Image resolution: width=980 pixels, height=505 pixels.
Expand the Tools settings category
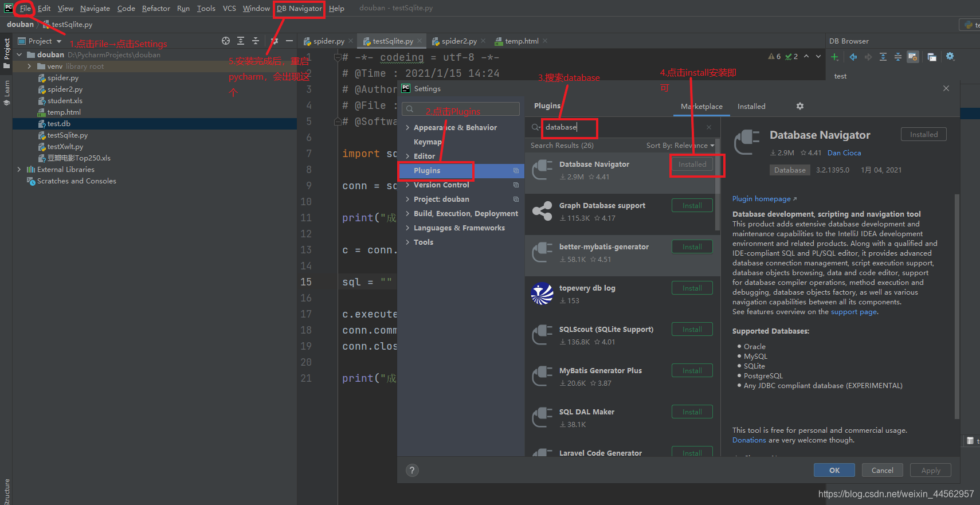407,242
